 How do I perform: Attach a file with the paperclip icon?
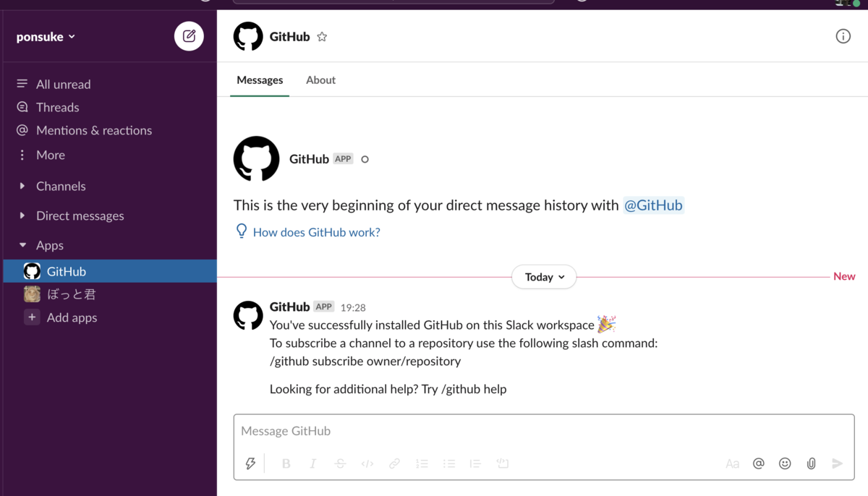[x=811, y=463]
